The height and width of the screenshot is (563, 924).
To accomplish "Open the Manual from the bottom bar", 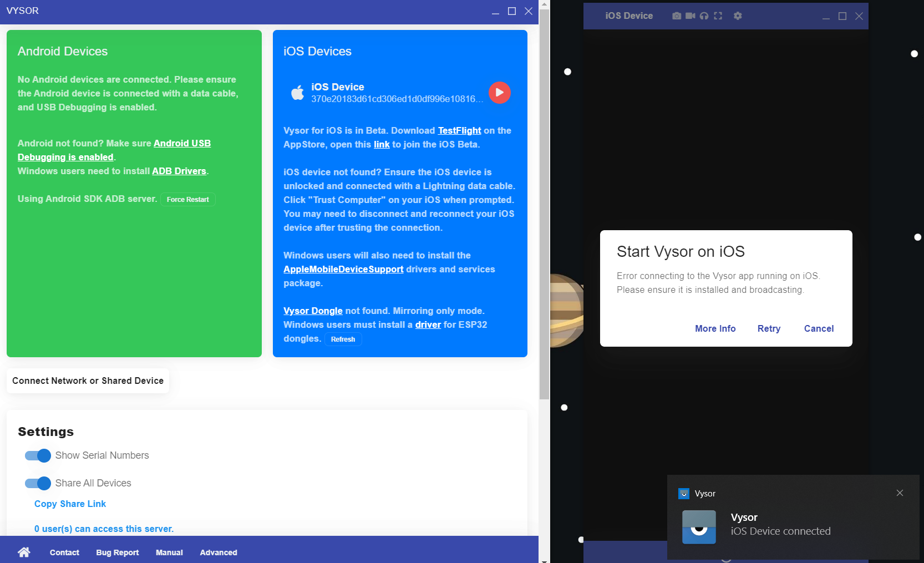I will (x=169, y=552).
